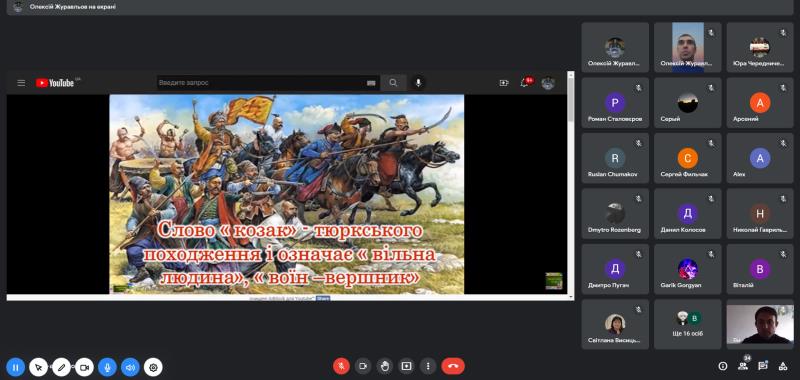Show the participants list panel
The image size is (800, 380).
tap(742, 366)
